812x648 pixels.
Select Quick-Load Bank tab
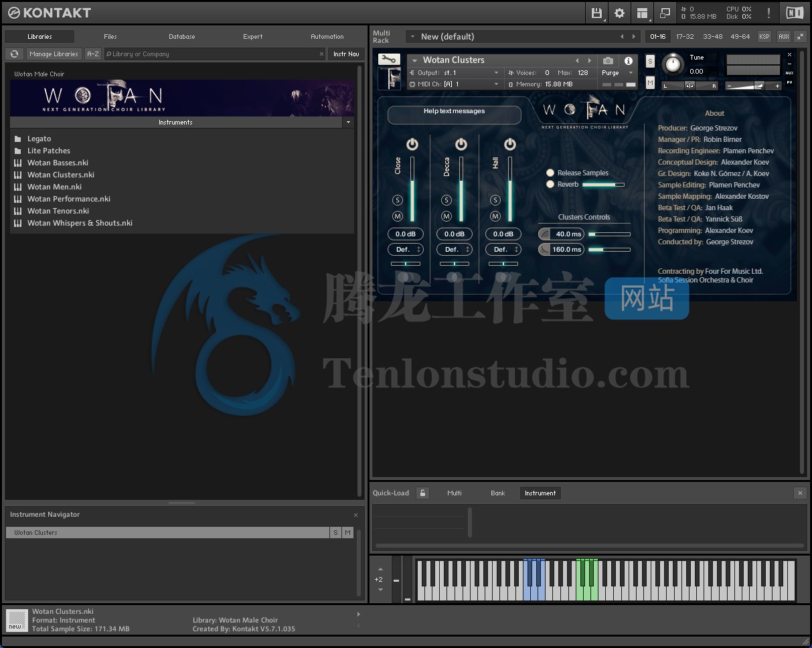[x=497, y=493]
